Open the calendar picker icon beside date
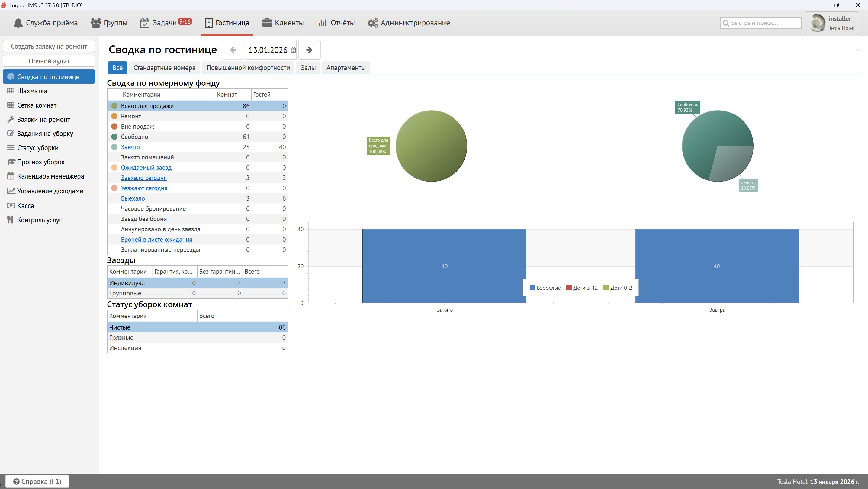The height and width of the screenshot is (489, 868). 293,50
